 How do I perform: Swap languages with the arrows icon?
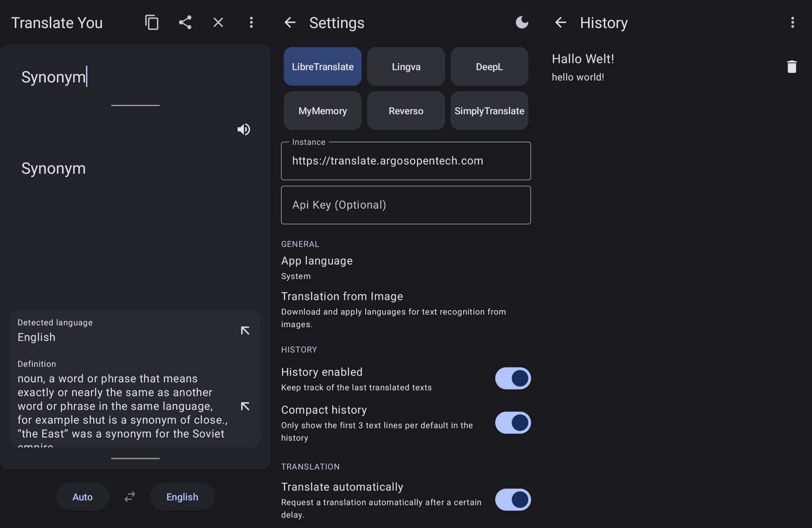pyautogui.click(x=130, y=497)
